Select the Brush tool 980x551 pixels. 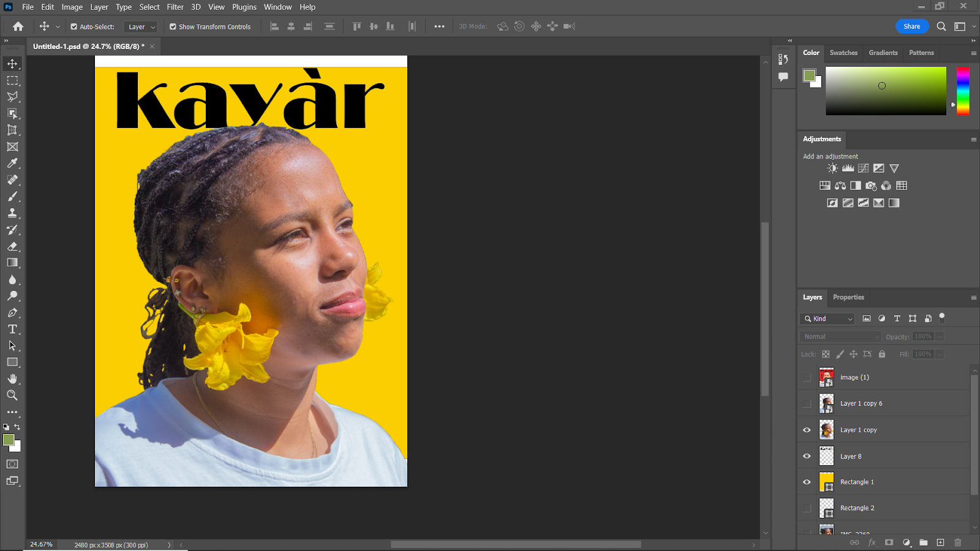tap(12, 197)
